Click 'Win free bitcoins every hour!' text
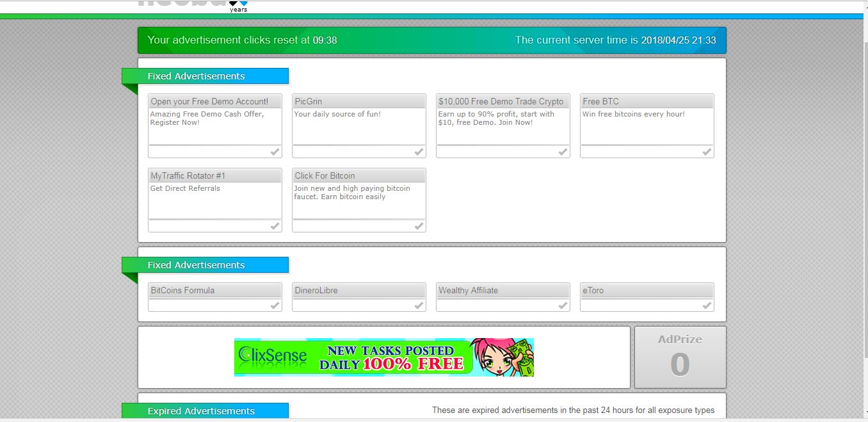 pyautogui.click(x=634, y=114)
